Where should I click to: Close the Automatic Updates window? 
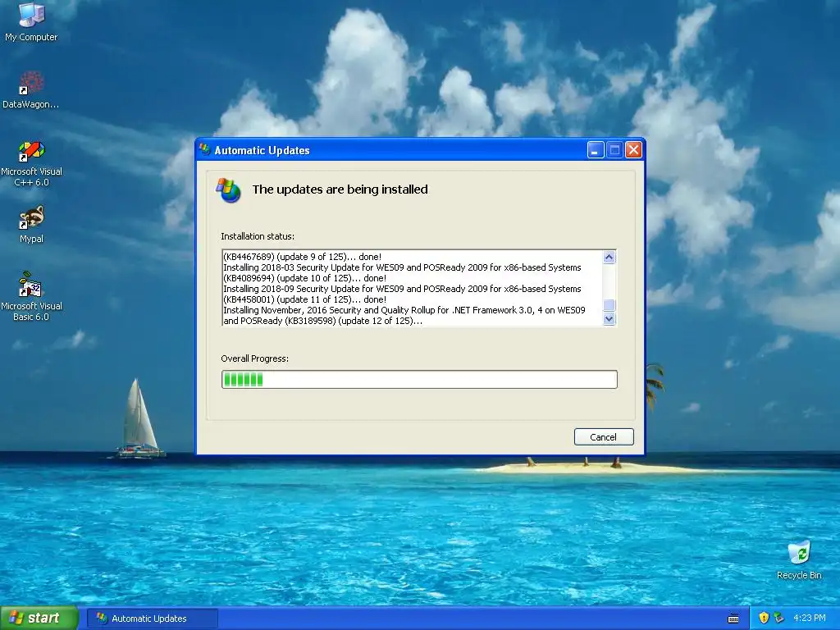click(x=633, y=150)
